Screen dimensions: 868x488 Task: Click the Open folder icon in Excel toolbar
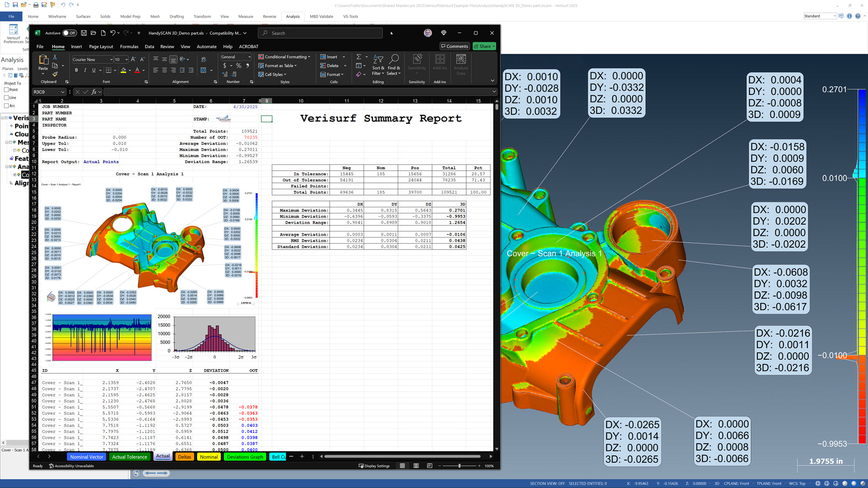(93, 33)
